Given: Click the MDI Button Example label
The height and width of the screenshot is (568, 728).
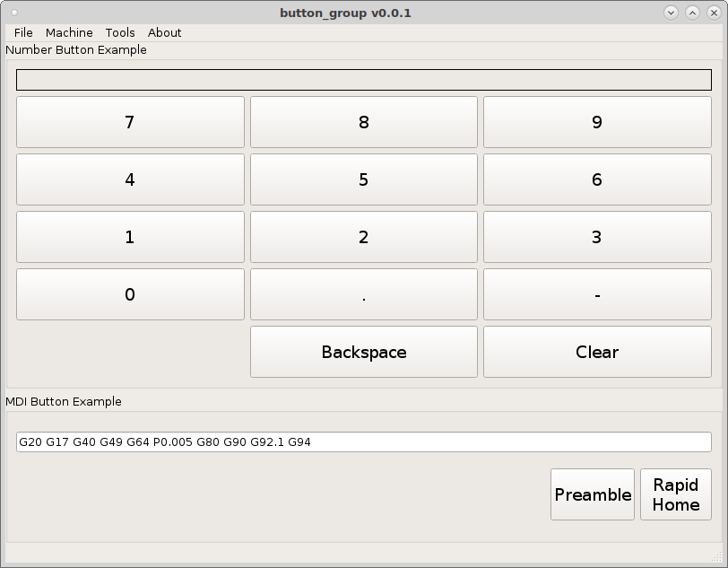Looking at the screenshot, I should coord(64,402).
